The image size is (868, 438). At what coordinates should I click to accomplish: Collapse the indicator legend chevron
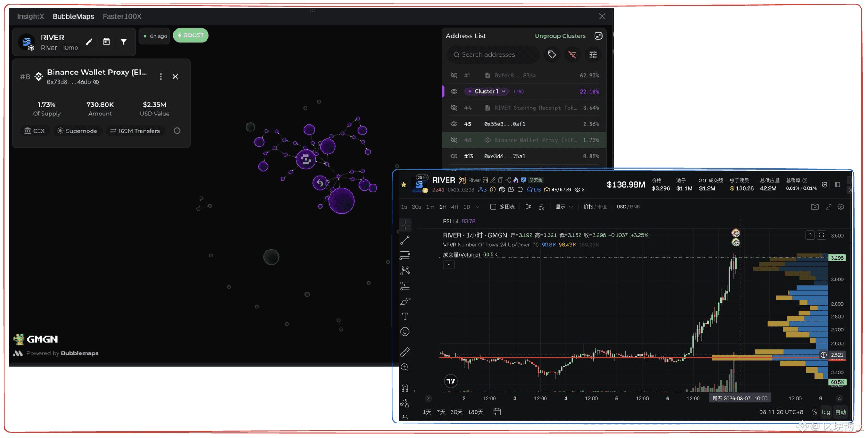pyautogui.click(x=449, y=265)
